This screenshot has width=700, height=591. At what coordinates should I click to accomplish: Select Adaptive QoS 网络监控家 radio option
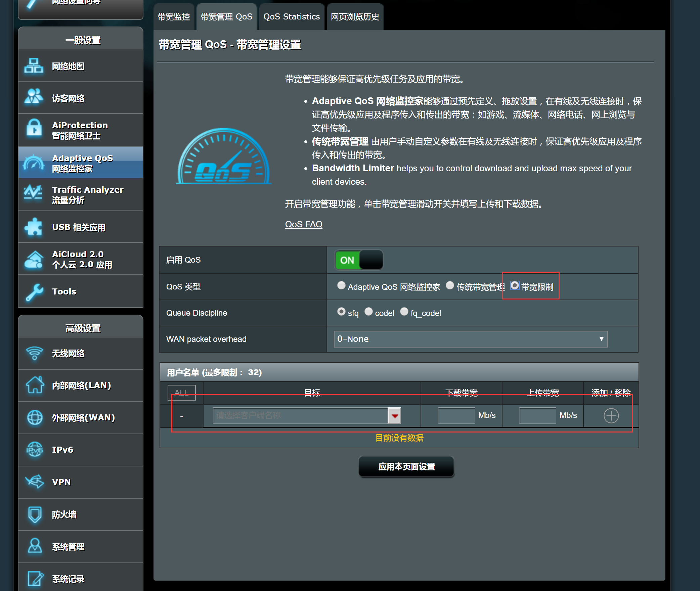pyautogui.click(x=341, y=285)
